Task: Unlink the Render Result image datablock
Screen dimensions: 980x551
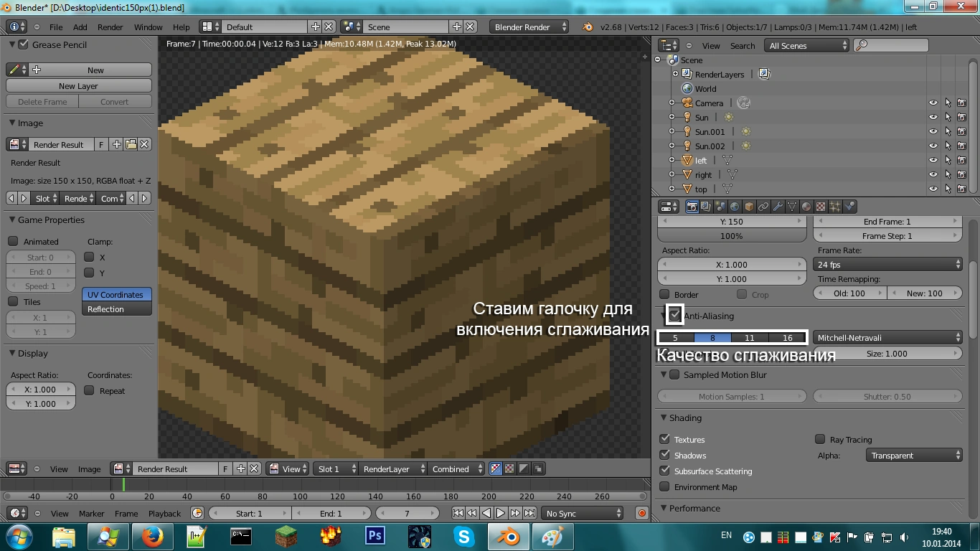Action: pyautogui.click(x=144, y=144)
